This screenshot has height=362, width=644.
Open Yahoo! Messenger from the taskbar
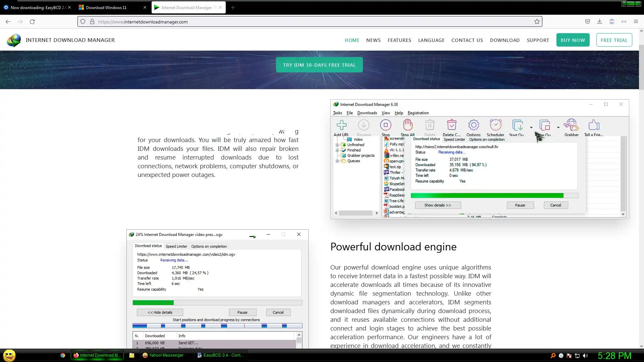tap(163, 355)
